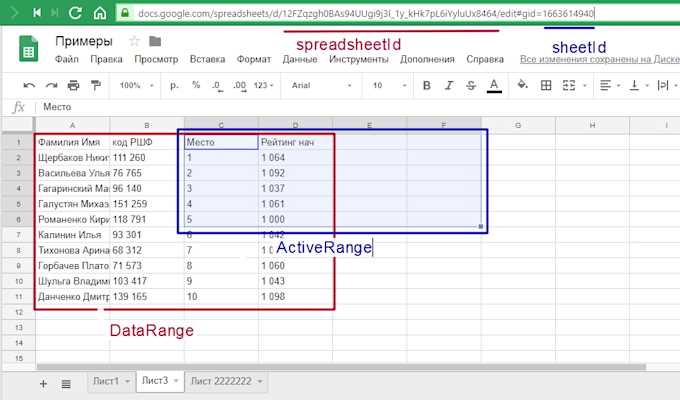
Task: Open the text color picker
Action: pos(494,86)
